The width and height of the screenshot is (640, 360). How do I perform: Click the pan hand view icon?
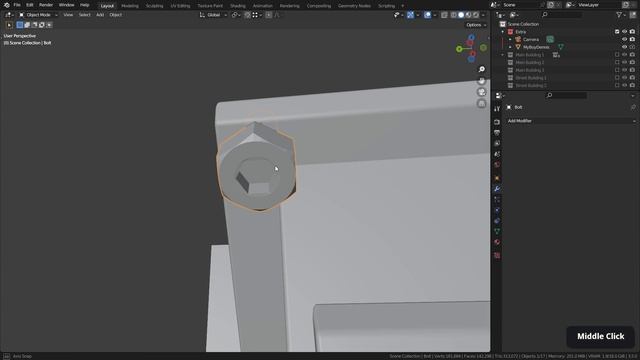(482, 81)
